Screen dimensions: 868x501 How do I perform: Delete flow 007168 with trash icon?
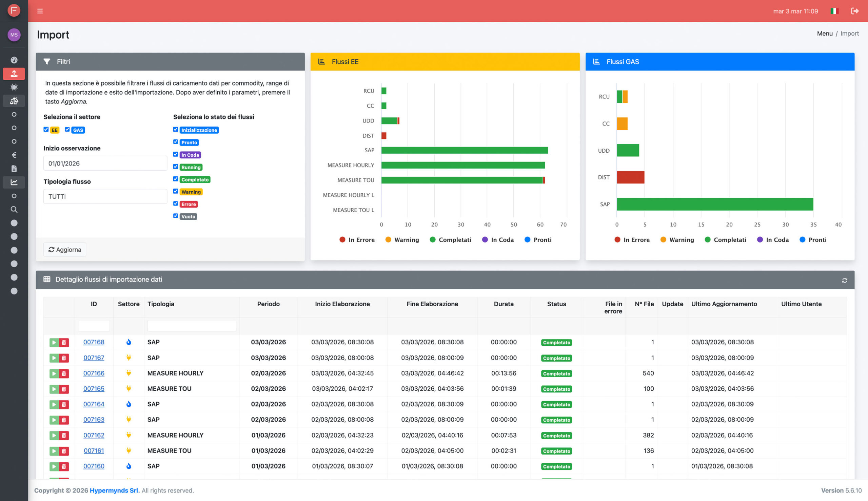64,342
